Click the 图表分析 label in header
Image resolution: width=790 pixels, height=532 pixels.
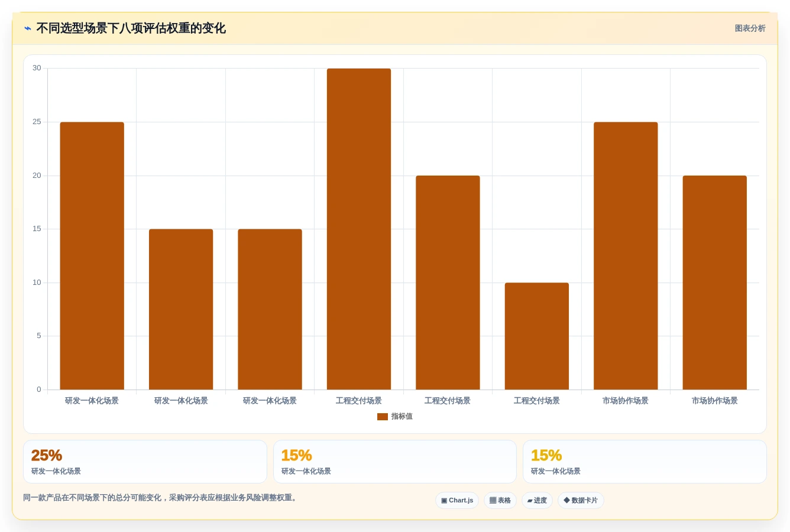(x=750, y=28)
